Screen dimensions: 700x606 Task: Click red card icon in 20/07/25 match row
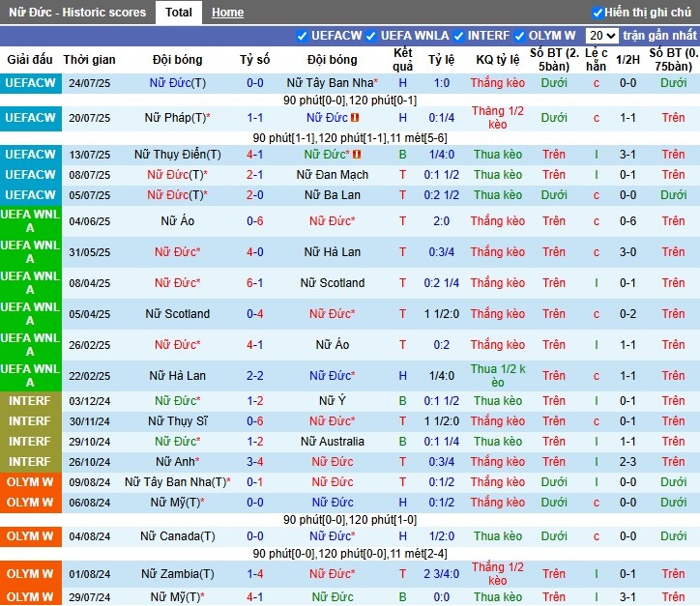pos(355,118)
